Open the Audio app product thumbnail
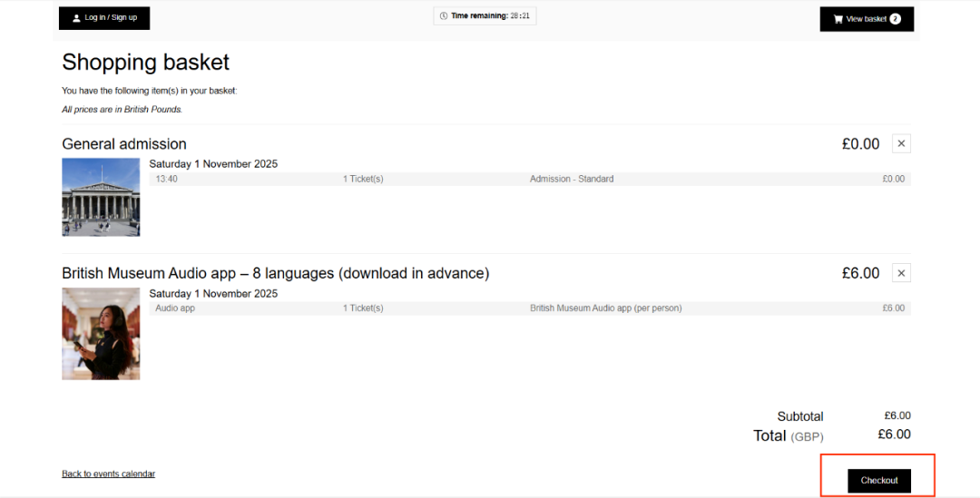980x498 pixels. 101,333
